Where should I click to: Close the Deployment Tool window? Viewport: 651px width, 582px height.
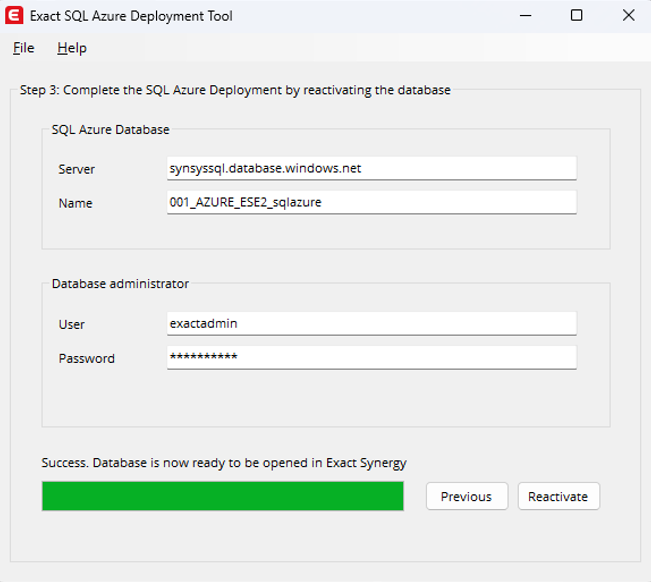click(629, 16)
